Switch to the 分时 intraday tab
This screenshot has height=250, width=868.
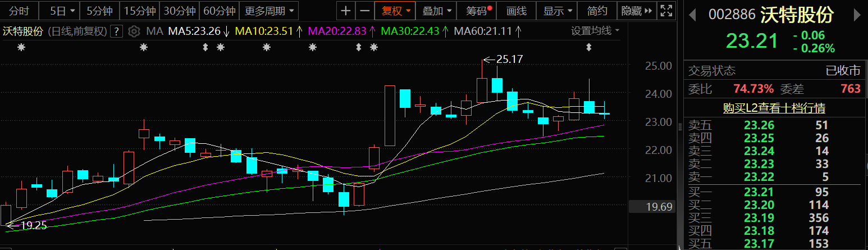coord(19,11)
